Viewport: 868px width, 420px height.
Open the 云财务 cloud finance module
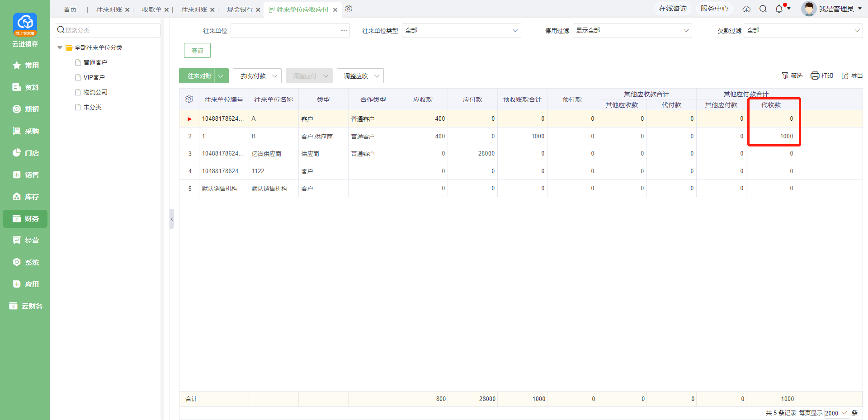pyautogui.click(x=25, y=306)
